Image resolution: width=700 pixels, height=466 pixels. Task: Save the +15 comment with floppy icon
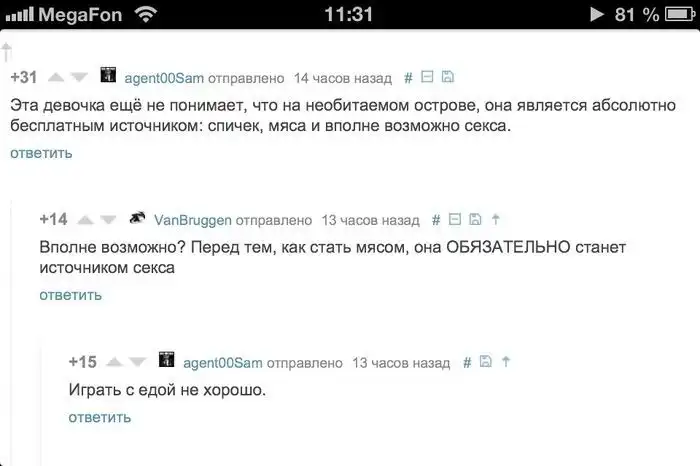[486, 361]
